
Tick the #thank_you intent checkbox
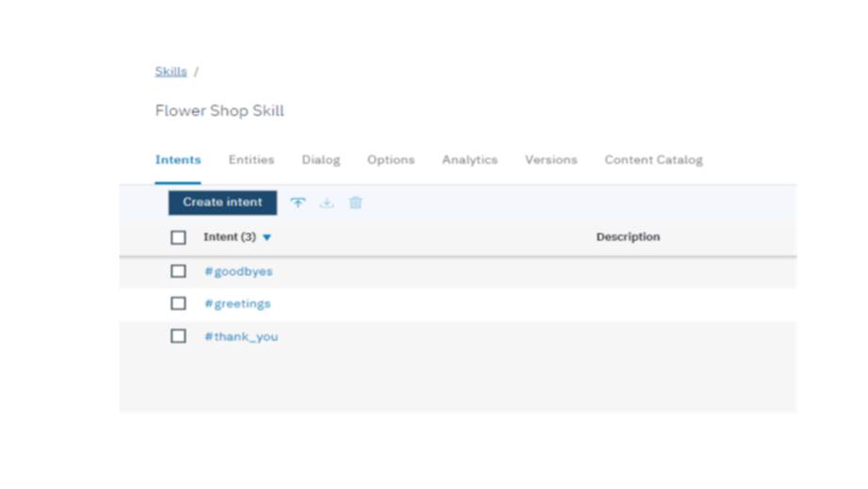[x=179, y=336]
